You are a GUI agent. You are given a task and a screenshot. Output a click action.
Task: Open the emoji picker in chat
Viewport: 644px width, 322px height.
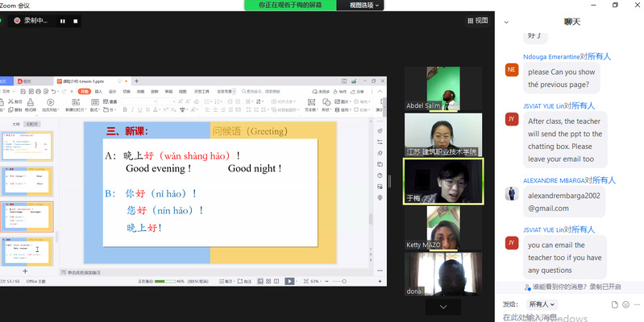point(625,304)
